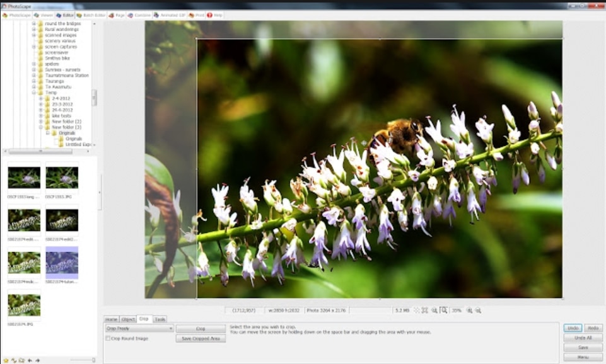Click the zoom out magnifier icon
The width and height of the screenshot is (606, 364).
[x=478, y=310]
